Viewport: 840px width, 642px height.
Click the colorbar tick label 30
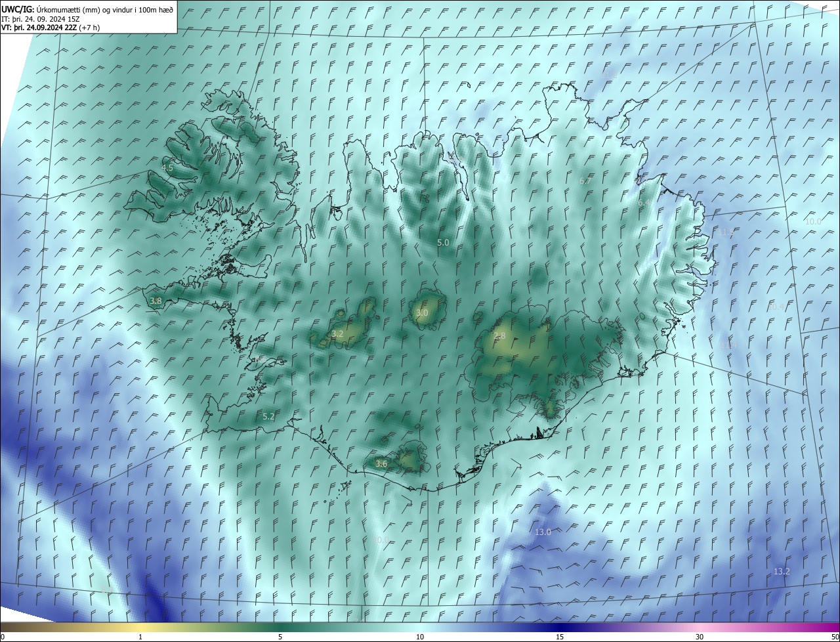700,637
